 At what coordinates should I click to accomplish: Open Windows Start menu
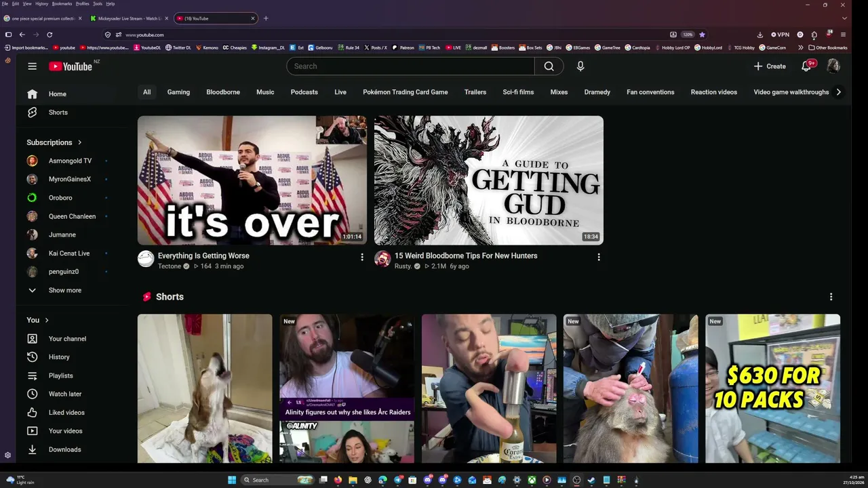(232, 480)
